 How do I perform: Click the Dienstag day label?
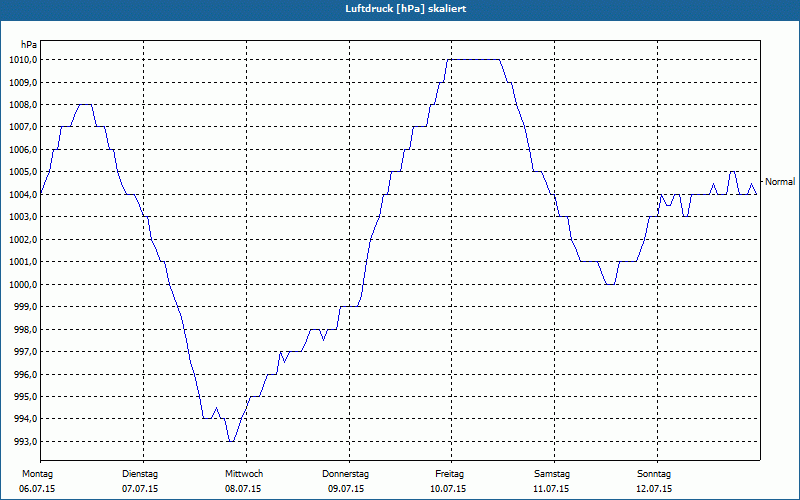point(140,474)
